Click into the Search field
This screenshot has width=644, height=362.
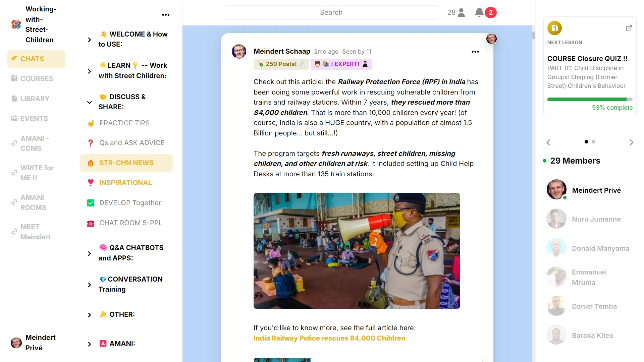tap(331, 12)
